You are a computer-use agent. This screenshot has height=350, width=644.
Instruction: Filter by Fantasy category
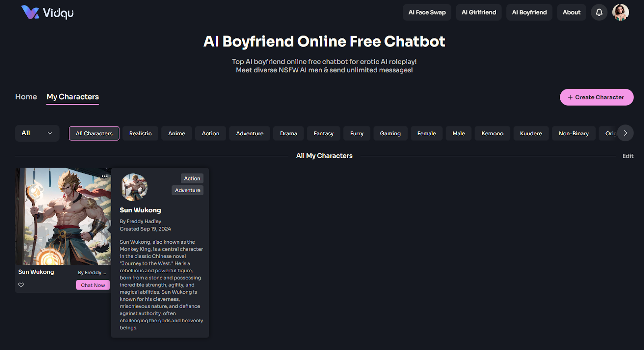[x=324, y=133]
